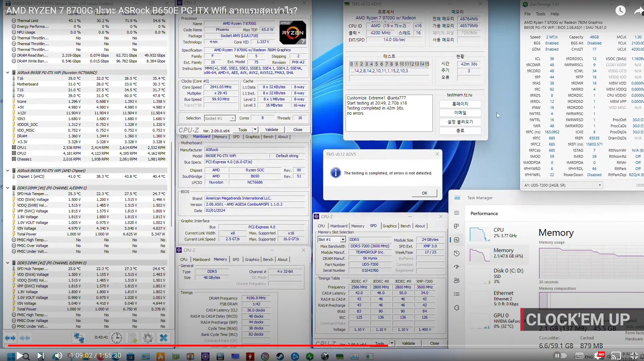Collapse the ASRock B650E AMD Chipset group

coord(7,171)
